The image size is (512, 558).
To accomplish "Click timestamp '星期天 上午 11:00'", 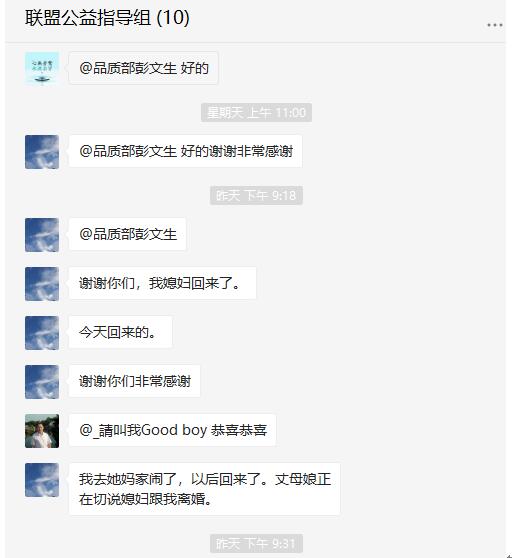I will 257,112.
